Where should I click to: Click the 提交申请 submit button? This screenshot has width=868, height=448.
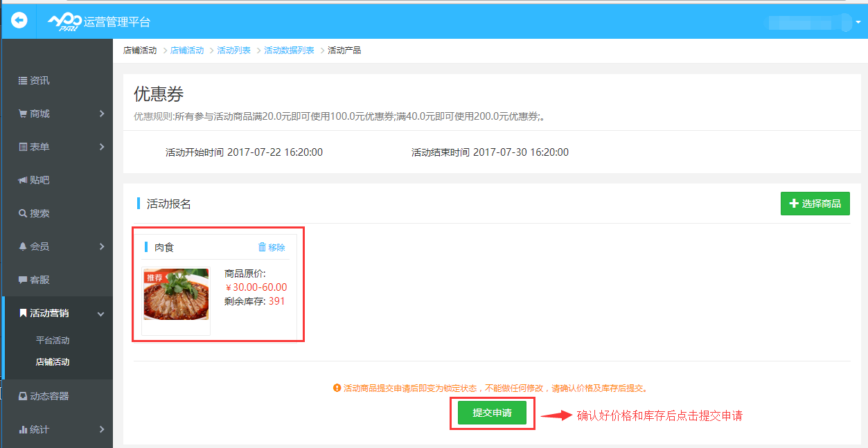(x=492, y=413)
